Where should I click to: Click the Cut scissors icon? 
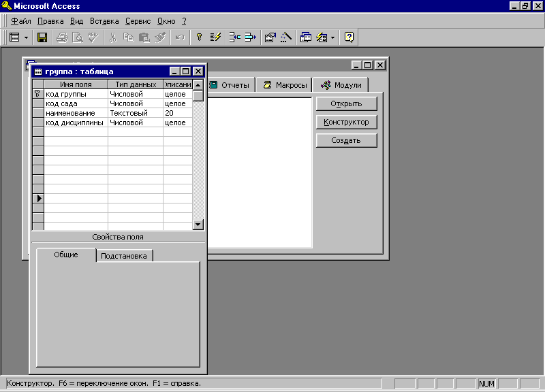(x=112, y=37)
